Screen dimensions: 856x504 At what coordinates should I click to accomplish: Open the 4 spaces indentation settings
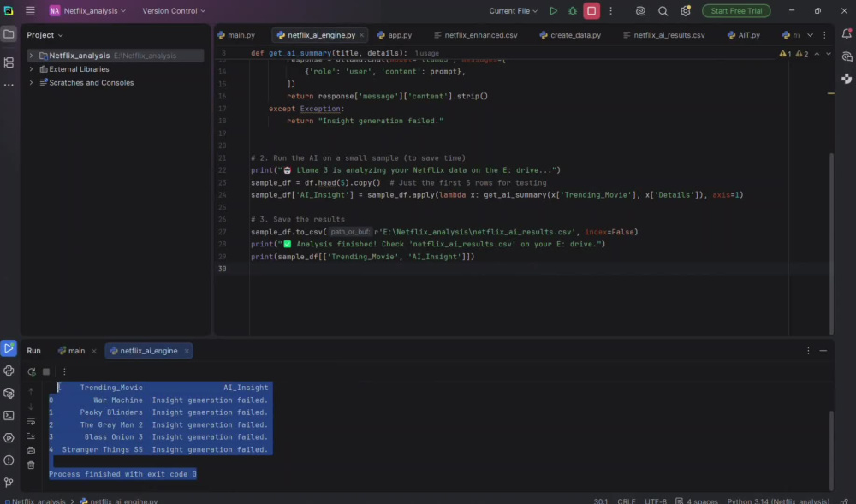(697, 501)
